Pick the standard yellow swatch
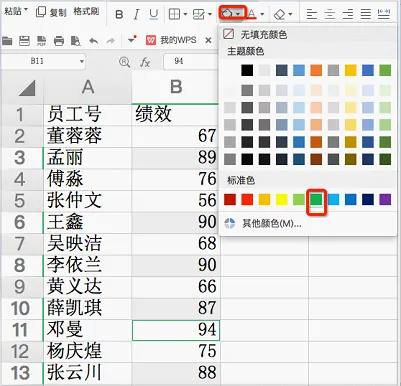401x386 pixels. click(x=282, y=199)
